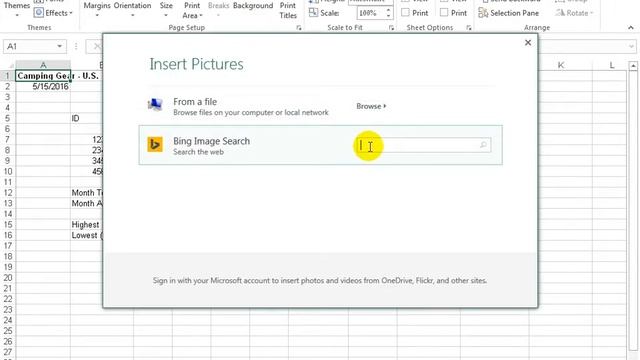Click the Effects icon in Themes group

click(38, 13)
